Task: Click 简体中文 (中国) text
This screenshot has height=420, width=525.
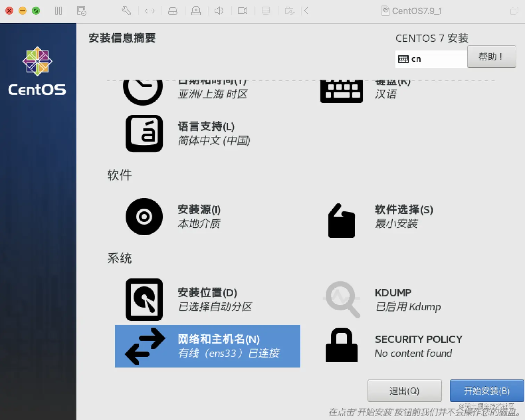Action: point(214,141)
